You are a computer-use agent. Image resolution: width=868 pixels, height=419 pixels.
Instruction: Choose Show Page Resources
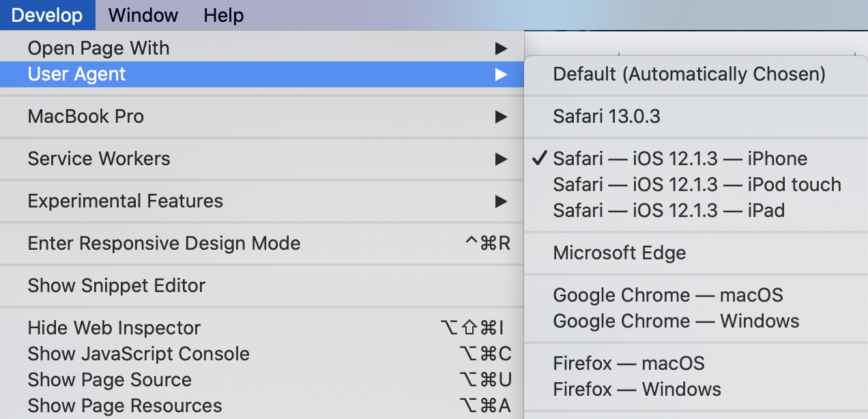click(262, 406)
